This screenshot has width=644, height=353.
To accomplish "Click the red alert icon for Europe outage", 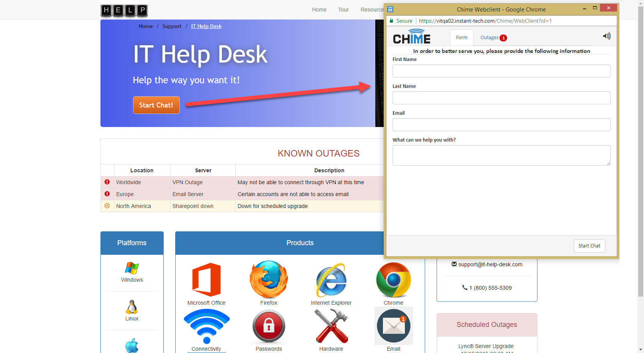I will pyautogui.click(x=107, y=194).
